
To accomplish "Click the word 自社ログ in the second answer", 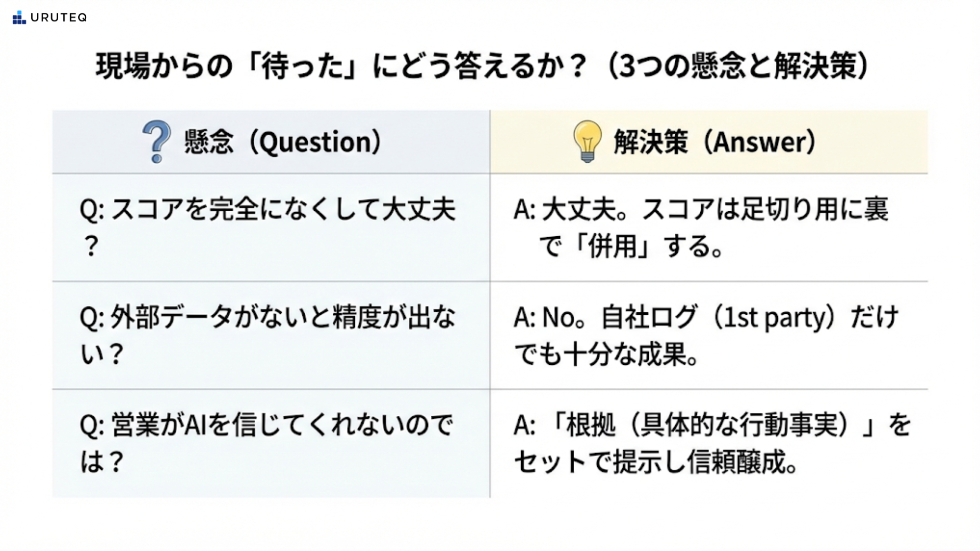I will click(x=649, y=317).
